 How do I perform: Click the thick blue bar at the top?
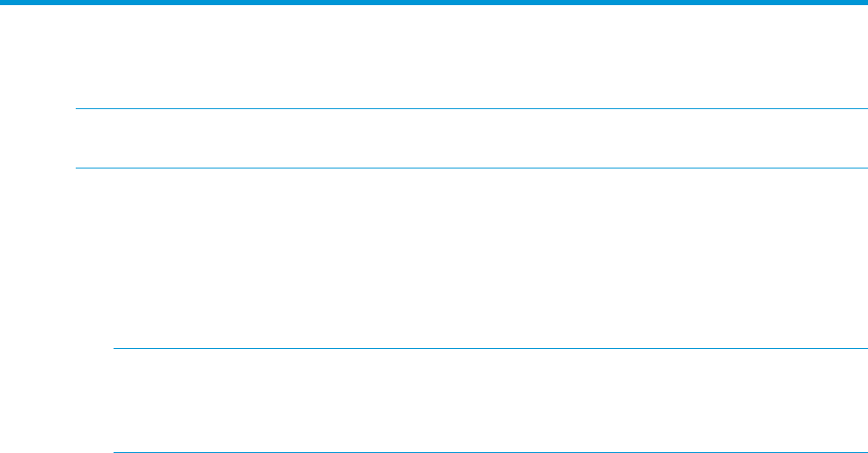[434, 3]
